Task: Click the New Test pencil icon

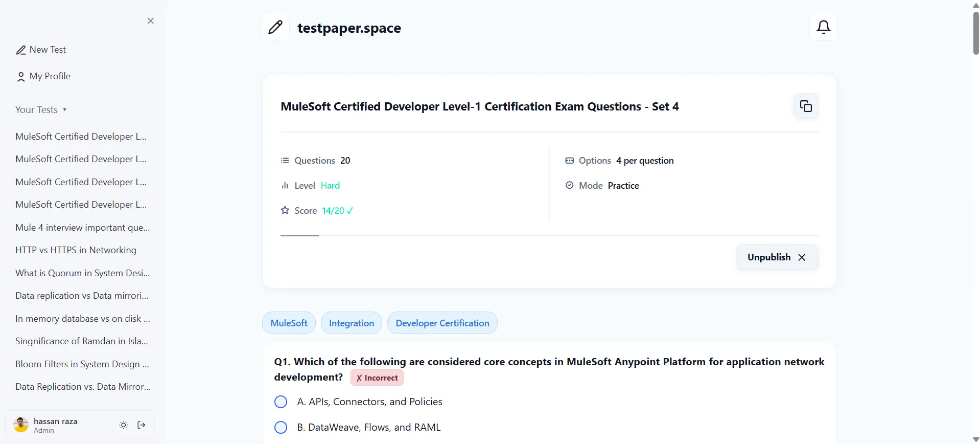Action: coord(21,50)
